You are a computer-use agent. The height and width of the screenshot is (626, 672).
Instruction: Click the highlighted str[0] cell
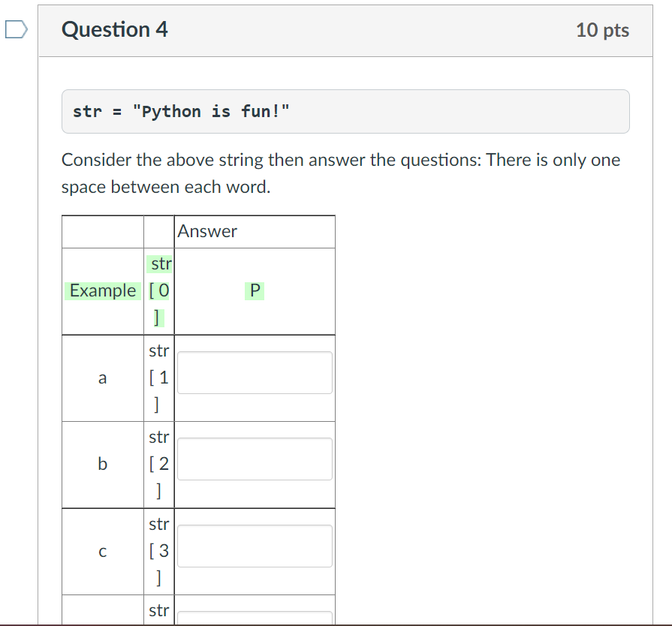point(159,290)
